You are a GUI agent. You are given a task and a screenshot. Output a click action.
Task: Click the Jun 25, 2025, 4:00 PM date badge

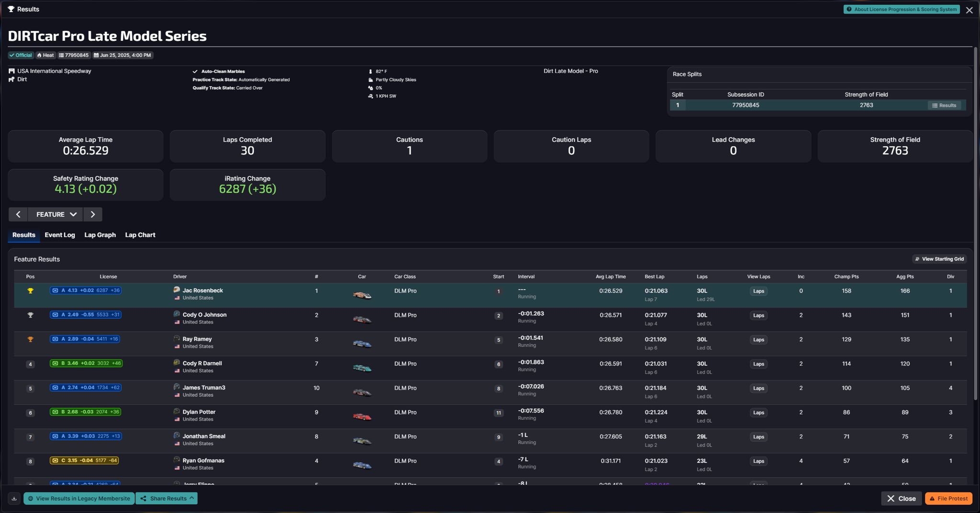click(x=122, y=55)
